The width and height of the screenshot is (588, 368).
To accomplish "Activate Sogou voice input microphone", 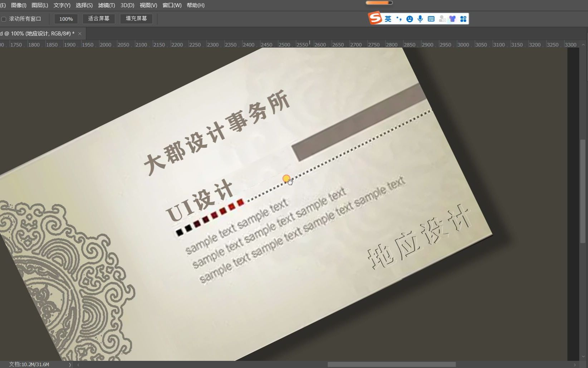I will (x=421, y=19).
